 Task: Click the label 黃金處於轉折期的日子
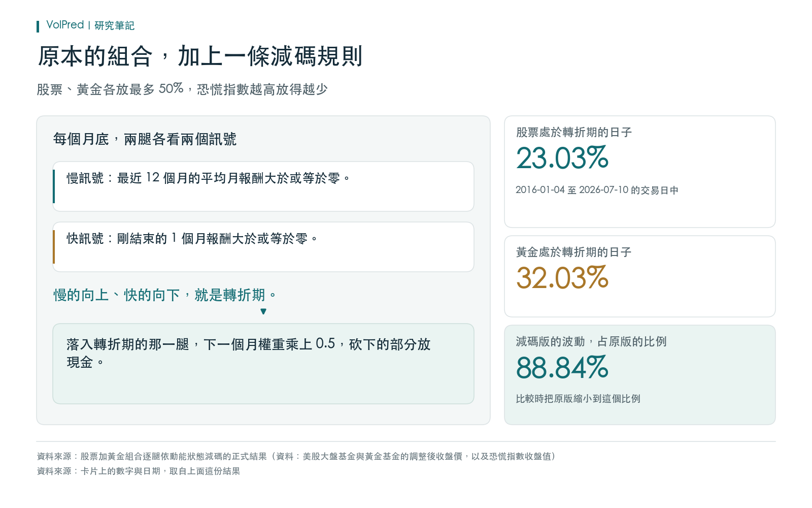[574, 252]
